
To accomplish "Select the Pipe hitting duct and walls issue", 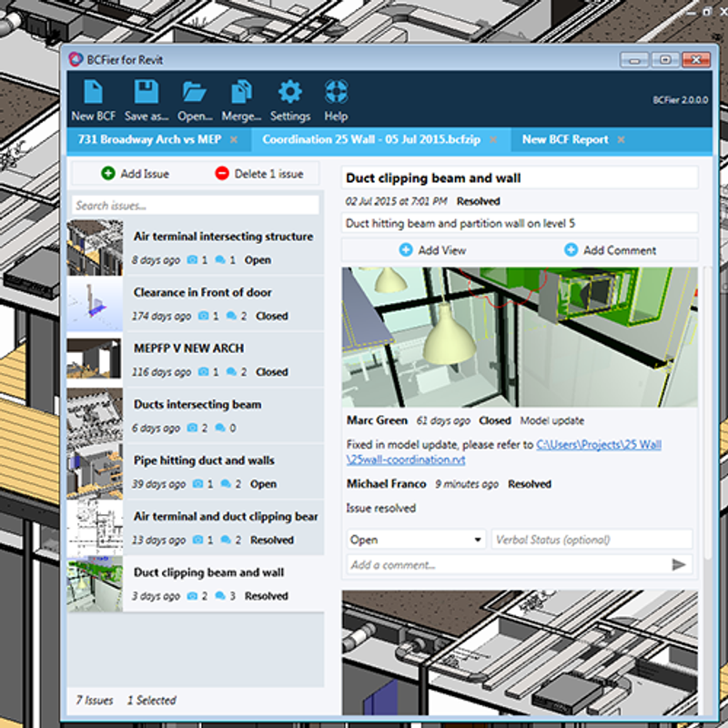I will 196,471.
